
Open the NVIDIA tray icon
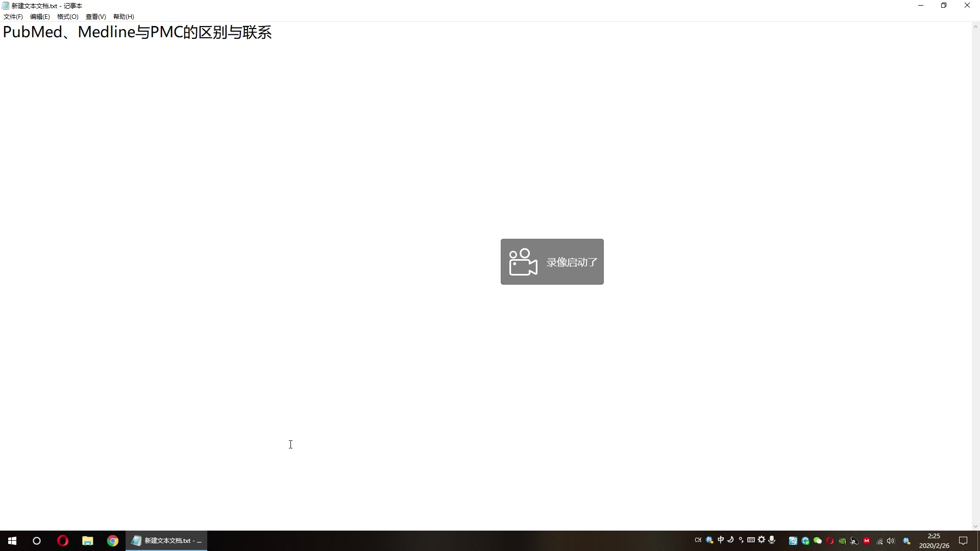tap(842, 541)
